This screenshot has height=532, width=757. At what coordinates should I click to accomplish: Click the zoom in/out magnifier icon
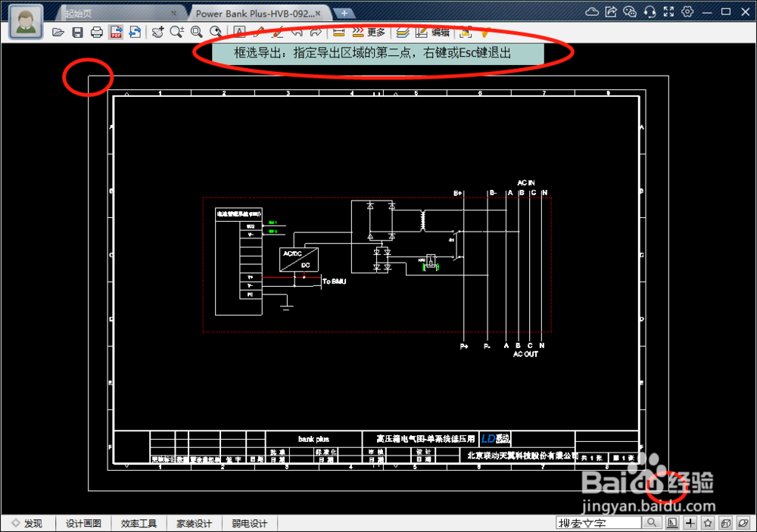click(176, 33)
